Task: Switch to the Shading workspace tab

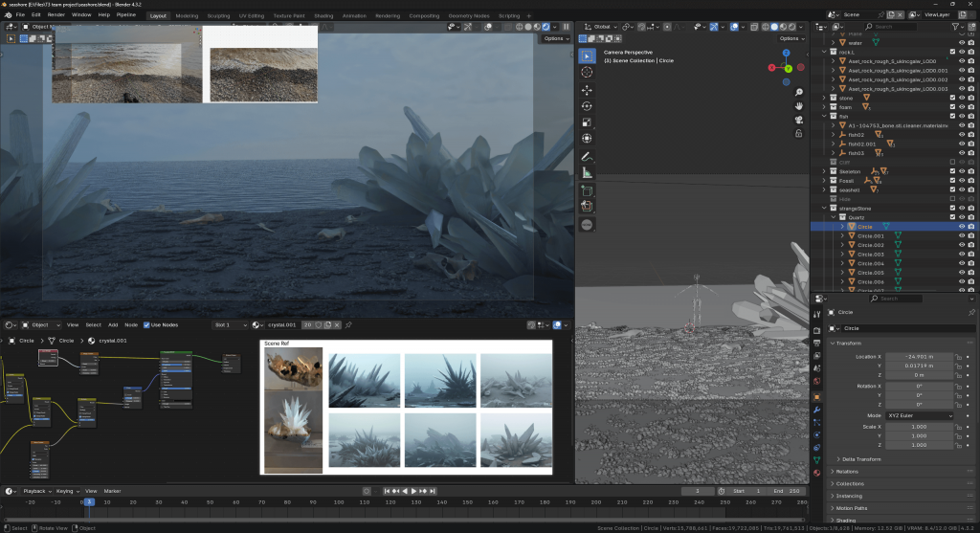Action: 323,15
